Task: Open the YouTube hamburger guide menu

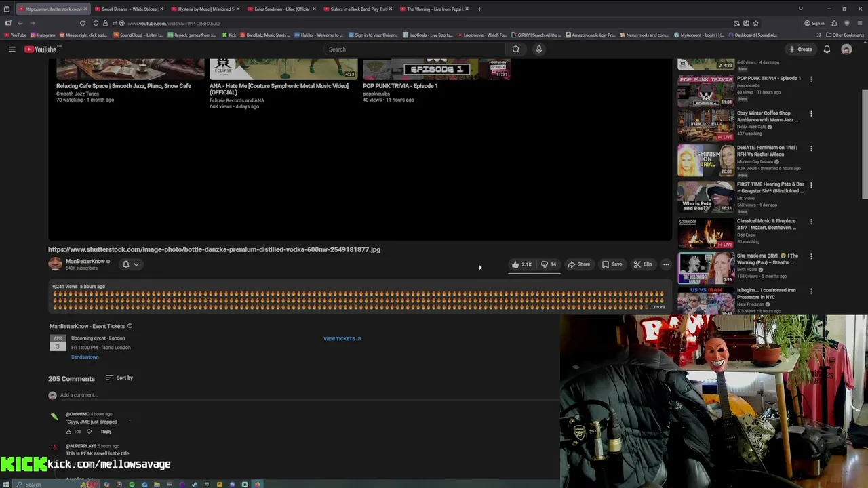Action: 12,49
